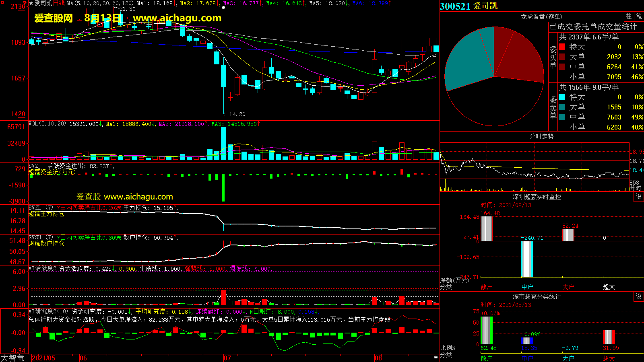644x362 pixels.
Task: Select the 日线 period label
Action: point(59,3)
